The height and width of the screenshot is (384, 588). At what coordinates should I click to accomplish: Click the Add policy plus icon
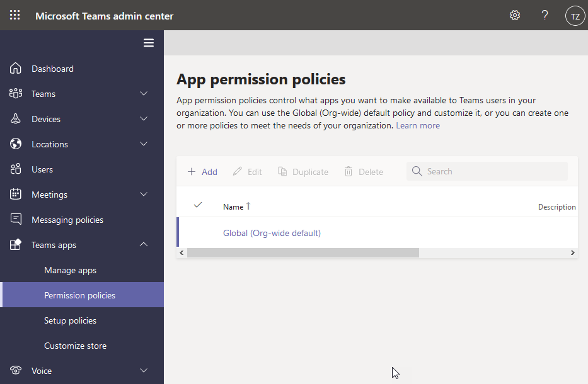[191, 171]
